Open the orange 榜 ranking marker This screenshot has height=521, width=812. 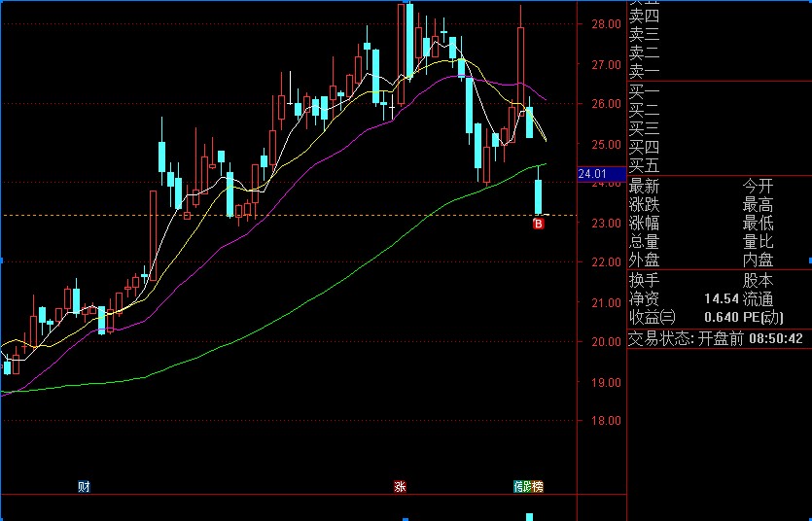(x=538, y=486)
